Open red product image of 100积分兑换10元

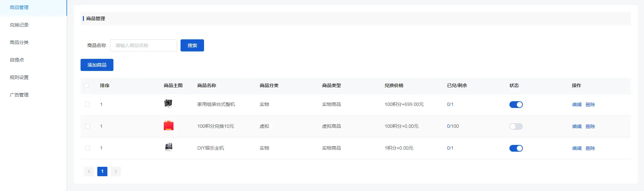[x=168, y=125]
